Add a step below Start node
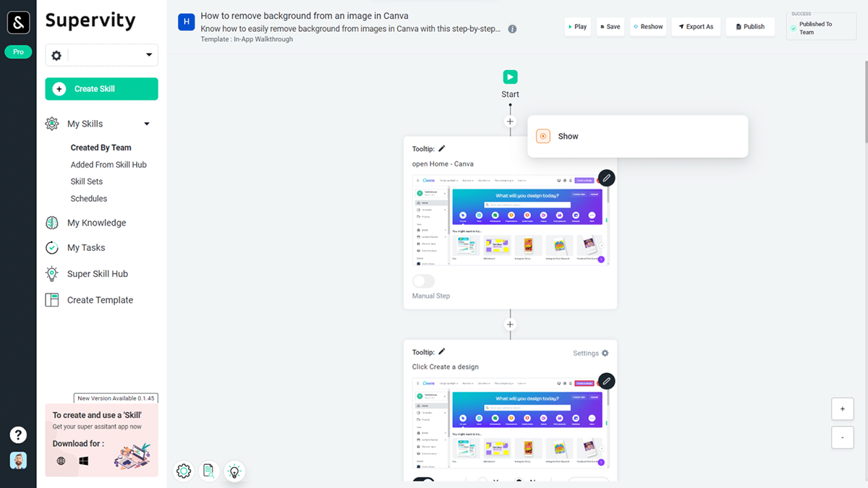The height and width of the screenshot is (488, 868). coord(510,121)
